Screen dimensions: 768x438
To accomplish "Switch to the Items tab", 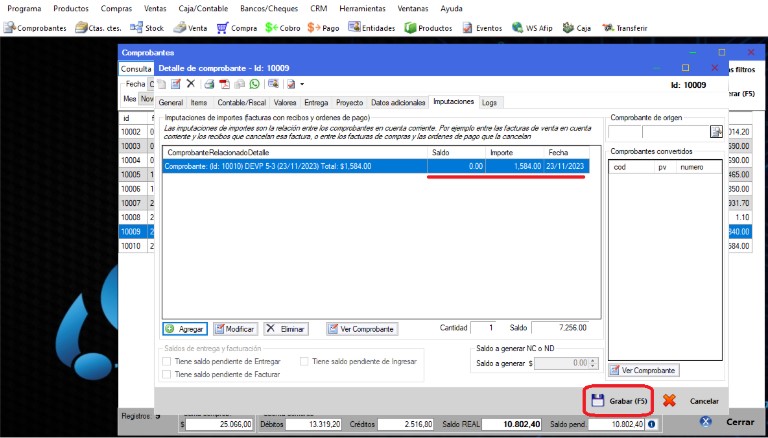I will coord(199,103).
